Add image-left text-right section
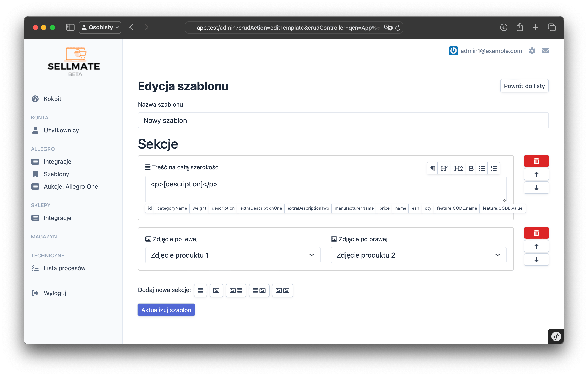The width and height of the screenshot is (588, 376). point(236,290)
